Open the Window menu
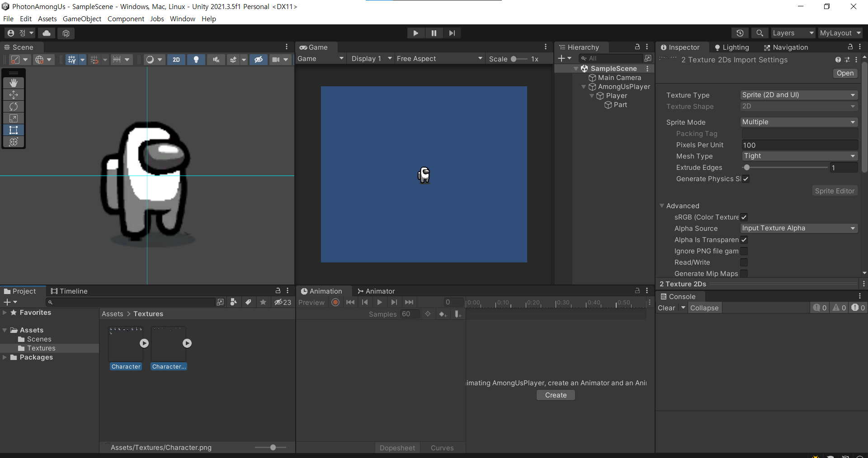This screenshot has width=868, height=458. (183, 19)
